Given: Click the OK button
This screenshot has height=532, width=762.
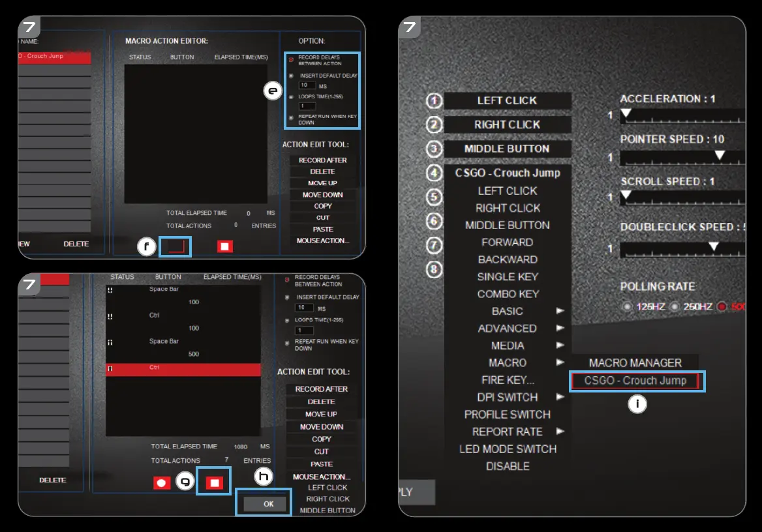Looking at the screenshot, I should coord(268,504).
